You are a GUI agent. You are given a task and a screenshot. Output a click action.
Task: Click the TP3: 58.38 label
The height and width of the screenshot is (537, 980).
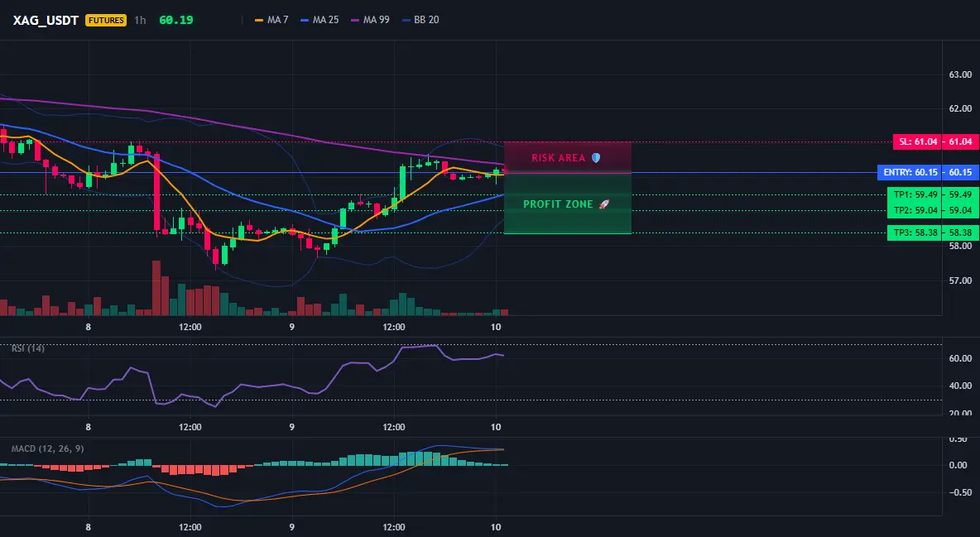[x=915, y=233]
